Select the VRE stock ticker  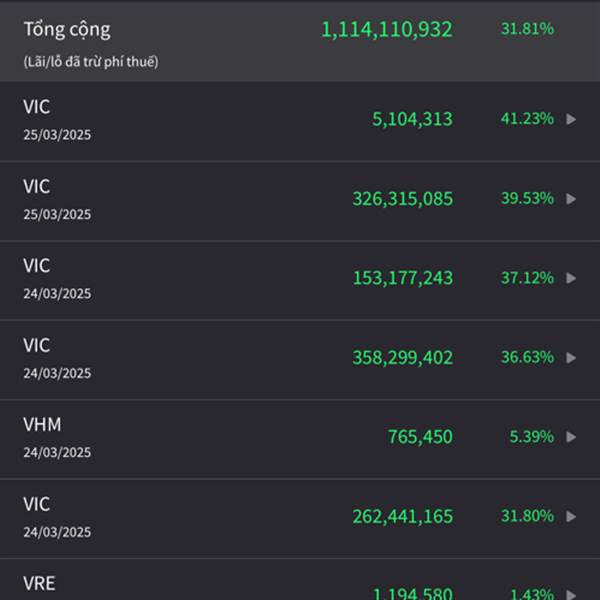click(x=39, y=583)
